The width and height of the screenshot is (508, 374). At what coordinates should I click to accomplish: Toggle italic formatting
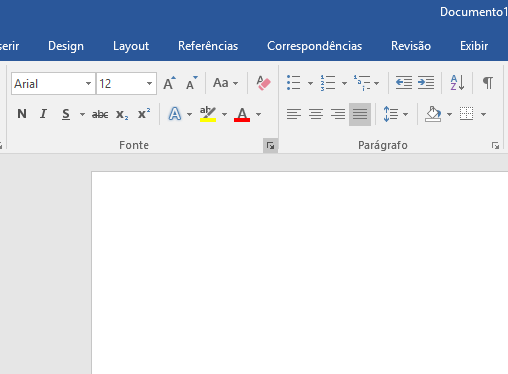[x=43, y=114]
